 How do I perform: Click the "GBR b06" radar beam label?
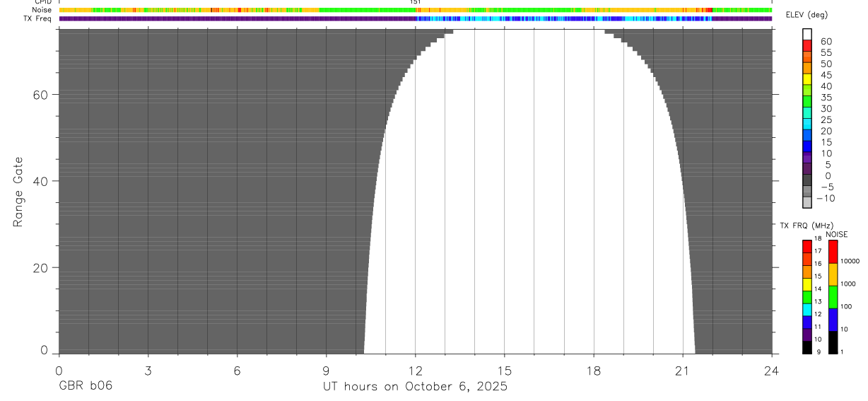[85, 387]
